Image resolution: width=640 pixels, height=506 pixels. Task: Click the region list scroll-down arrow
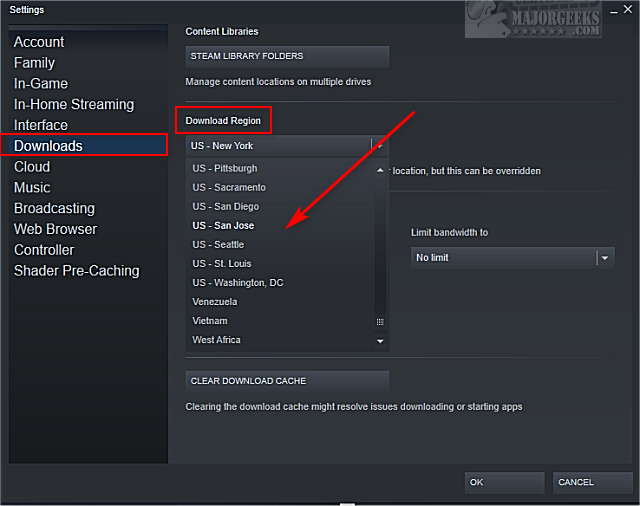380,341
